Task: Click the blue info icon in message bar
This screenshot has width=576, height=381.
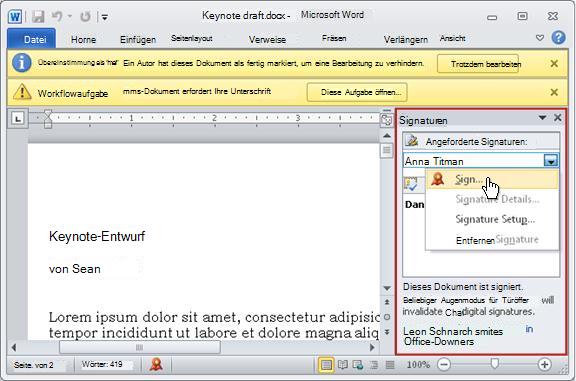Action: coord(21,63)
